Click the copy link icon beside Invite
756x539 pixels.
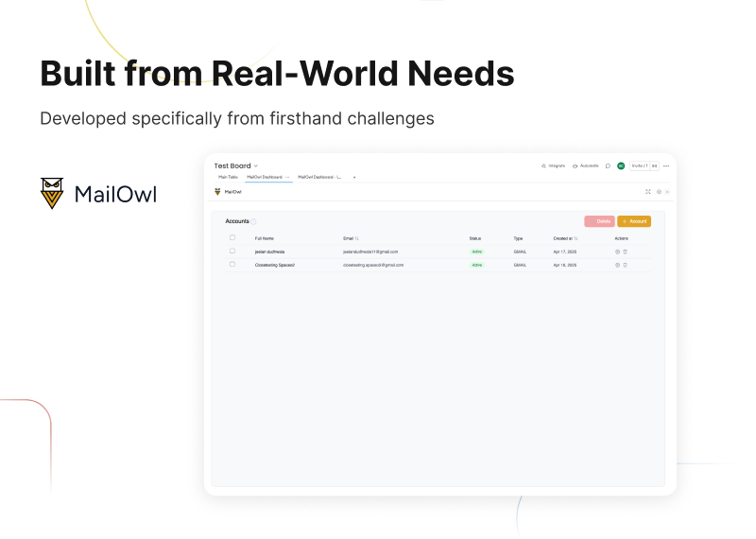click(655, 166)
